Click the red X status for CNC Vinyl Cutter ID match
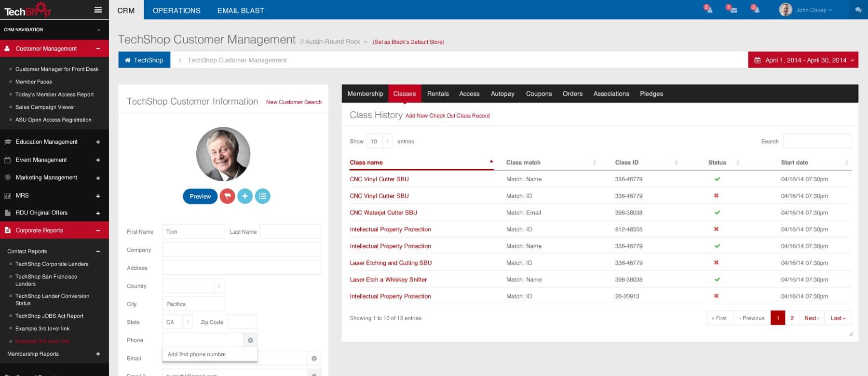This screenshot has width=868, height=376. click(x=716, y=196)
